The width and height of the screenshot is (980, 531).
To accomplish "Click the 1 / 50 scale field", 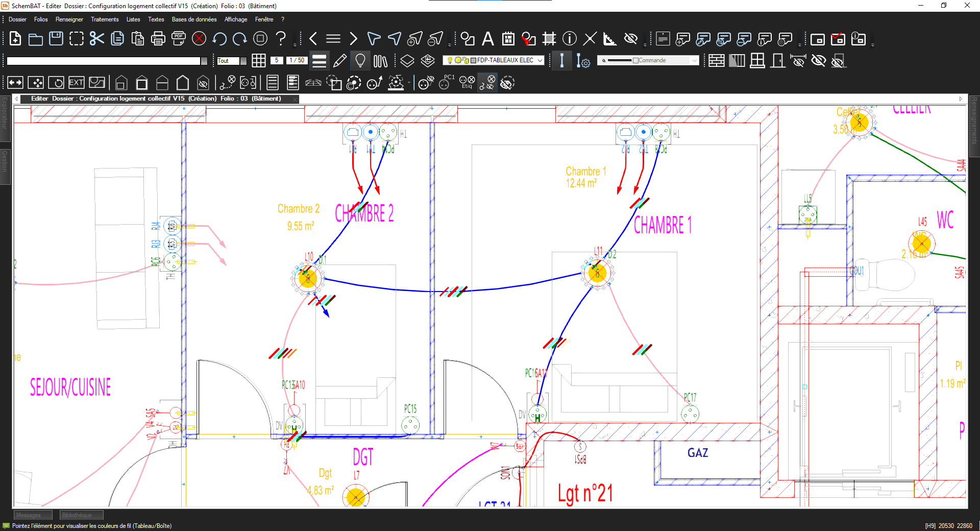I will coord(297,60).
